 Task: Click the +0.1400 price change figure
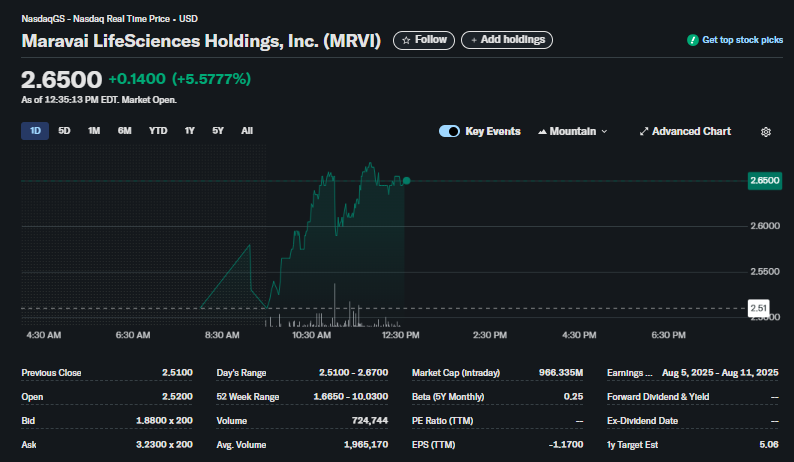pyautogui.click(x=137, y=79)
